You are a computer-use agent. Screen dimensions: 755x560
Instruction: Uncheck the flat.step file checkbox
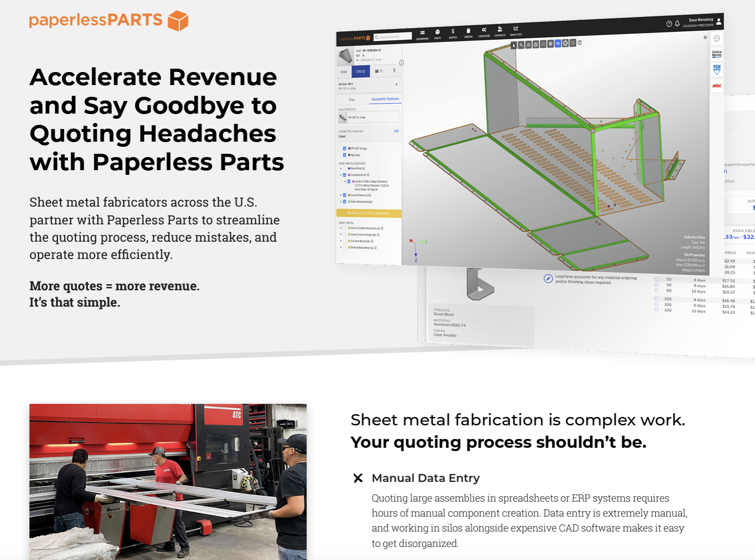click(x=344, y=155)
